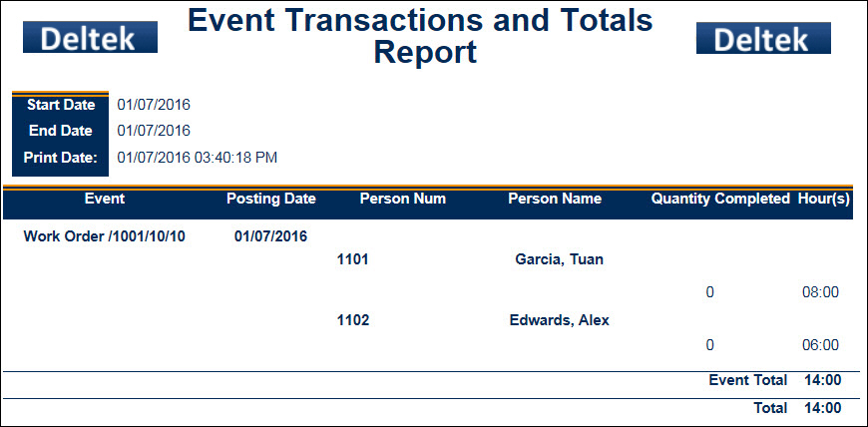The height and width of the screenshot is (427, 868).
Task: Click the Event Transactions and Totals Report title
Action: coord(420,35)
